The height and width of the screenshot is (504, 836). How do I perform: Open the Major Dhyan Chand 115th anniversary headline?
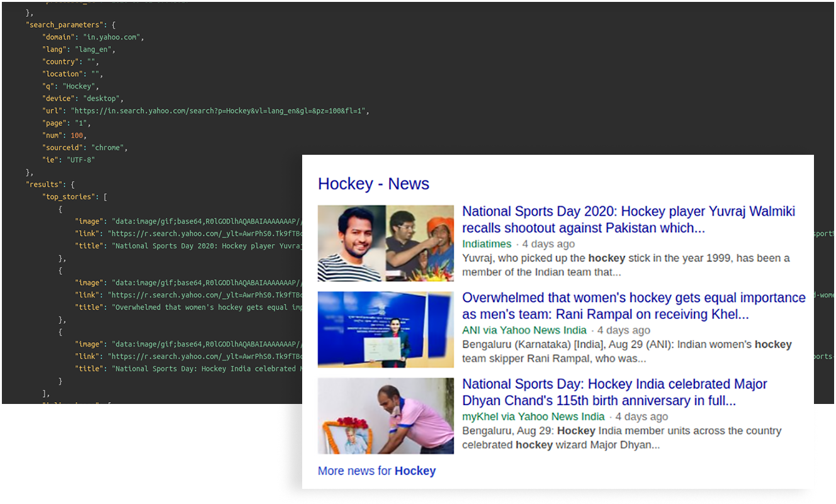(x=614, y=392)
